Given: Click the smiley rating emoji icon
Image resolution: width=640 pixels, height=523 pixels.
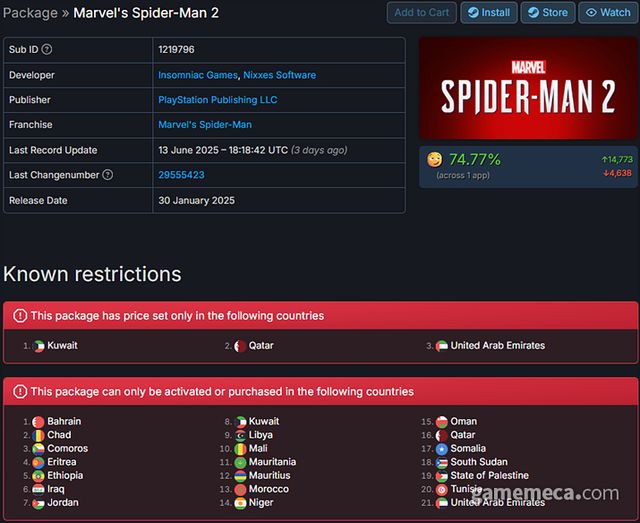Looking at the screenshot, I should (x=434, y=159).
